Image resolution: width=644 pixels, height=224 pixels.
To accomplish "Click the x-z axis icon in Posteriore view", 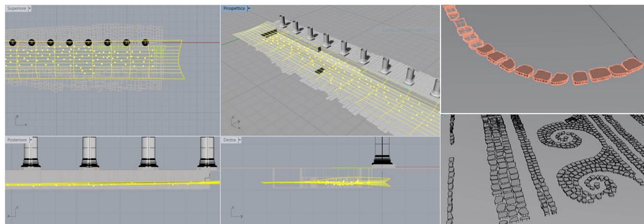I will (13, 212).
